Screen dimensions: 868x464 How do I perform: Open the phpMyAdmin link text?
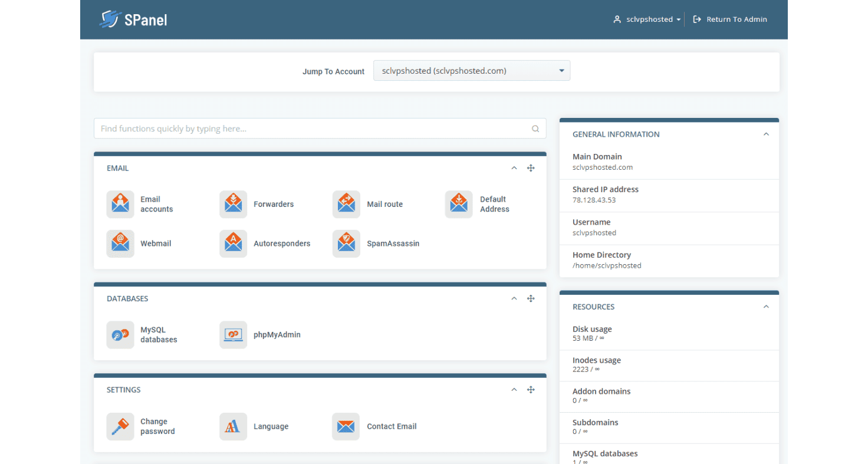coord(277,335)
